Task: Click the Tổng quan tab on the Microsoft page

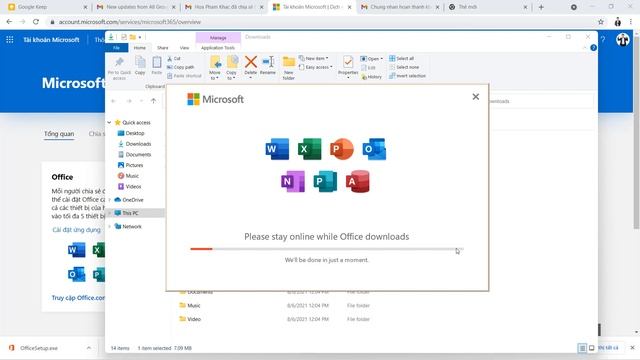Action: (59, 133)
